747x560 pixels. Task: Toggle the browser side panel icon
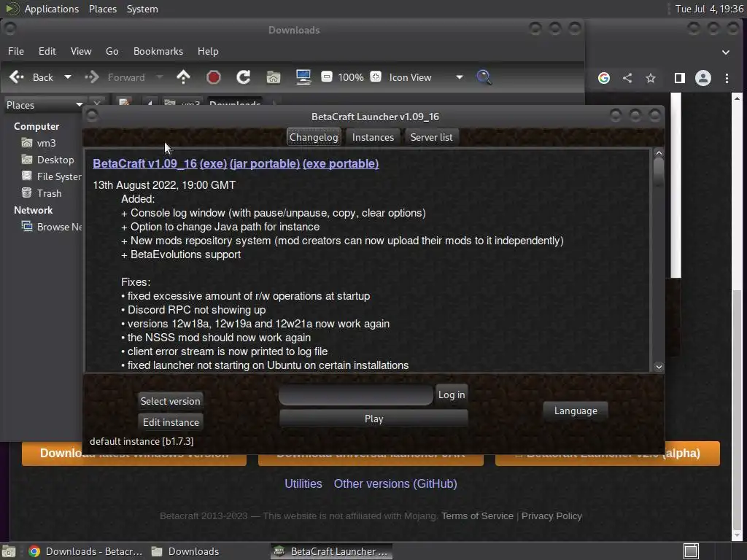[680, 78]
